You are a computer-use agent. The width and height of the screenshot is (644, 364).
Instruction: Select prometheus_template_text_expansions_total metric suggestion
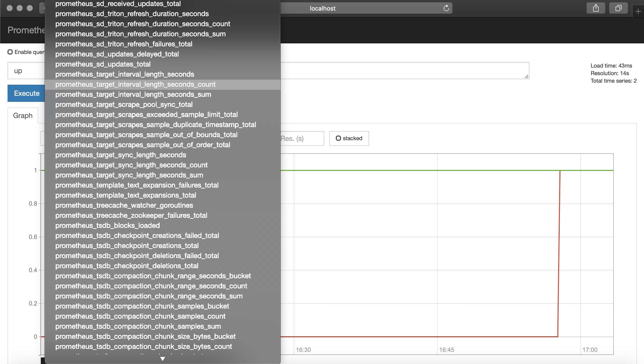[x=126, y=195]
